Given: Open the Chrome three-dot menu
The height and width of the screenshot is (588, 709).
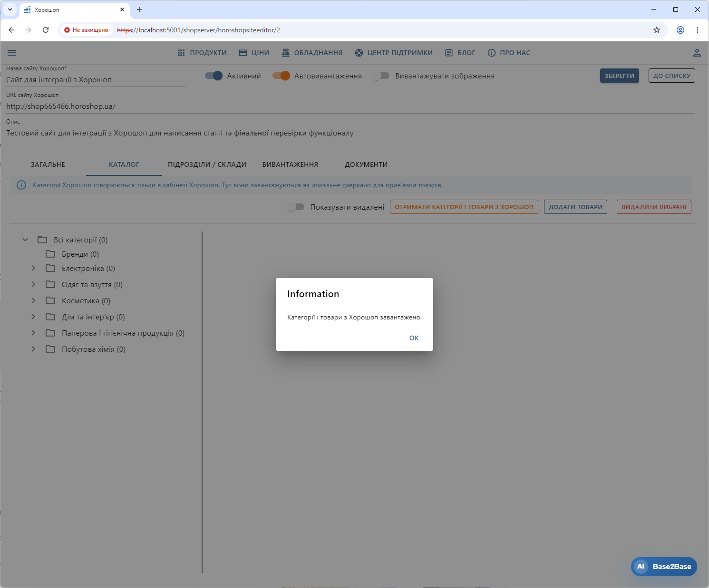Looking at the screenshot, I should click(698, 30).
